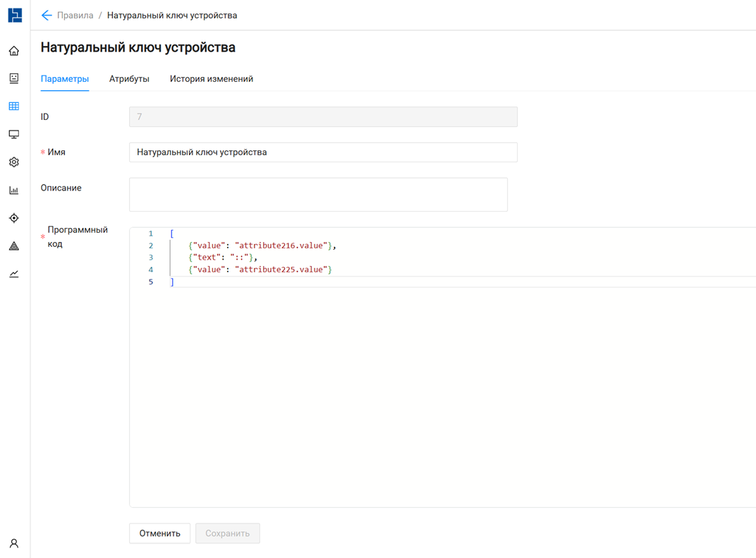
Task: Click the Описание text area
Action: pyautogui.click(x=318, y=194)
